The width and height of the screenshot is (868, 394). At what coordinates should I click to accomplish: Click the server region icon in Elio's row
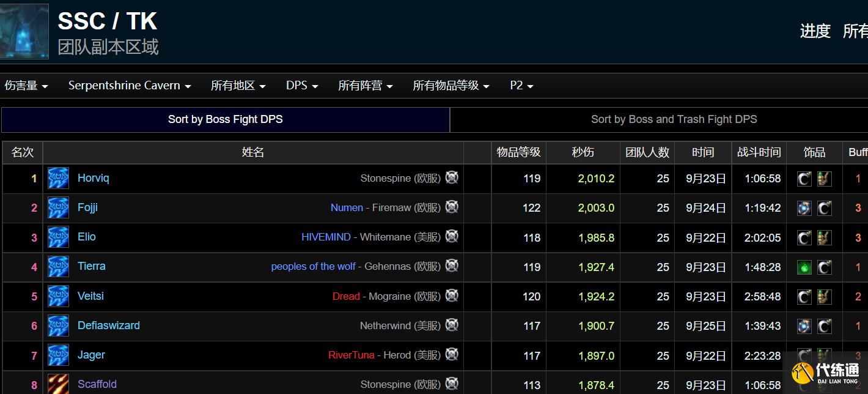click(x=452, y=236)
